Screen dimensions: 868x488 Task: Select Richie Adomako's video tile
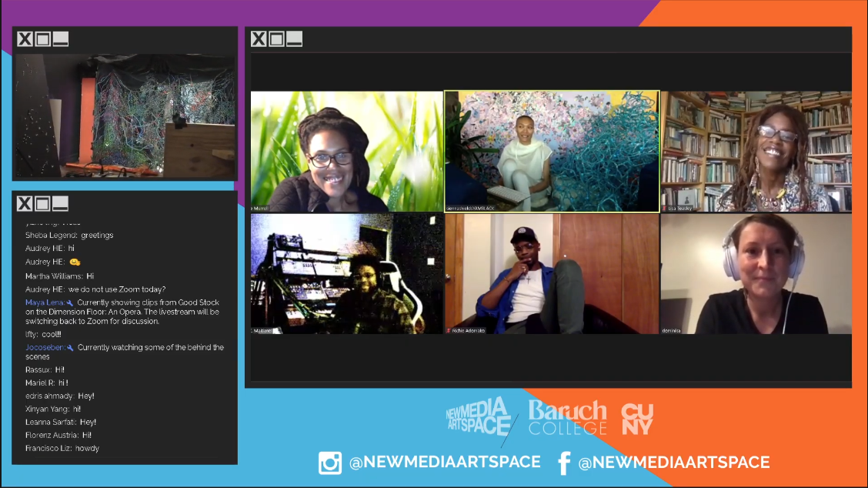552,274
